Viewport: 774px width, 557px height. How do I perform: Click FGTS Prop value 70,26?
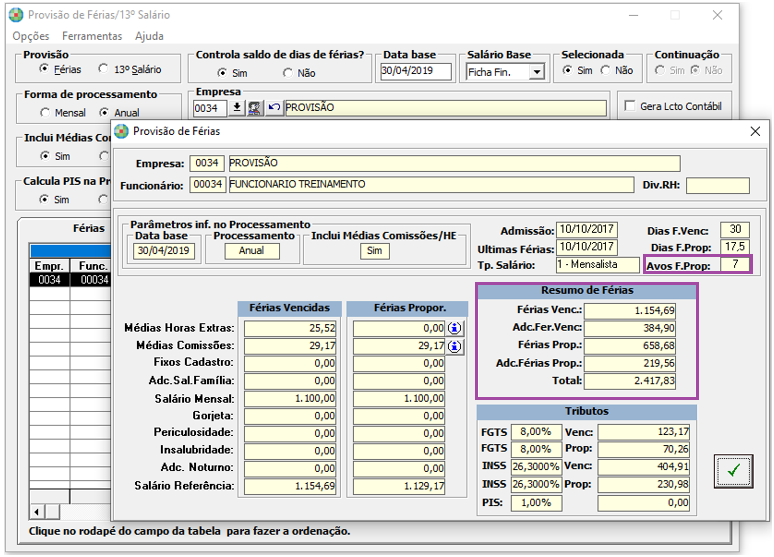644,449
